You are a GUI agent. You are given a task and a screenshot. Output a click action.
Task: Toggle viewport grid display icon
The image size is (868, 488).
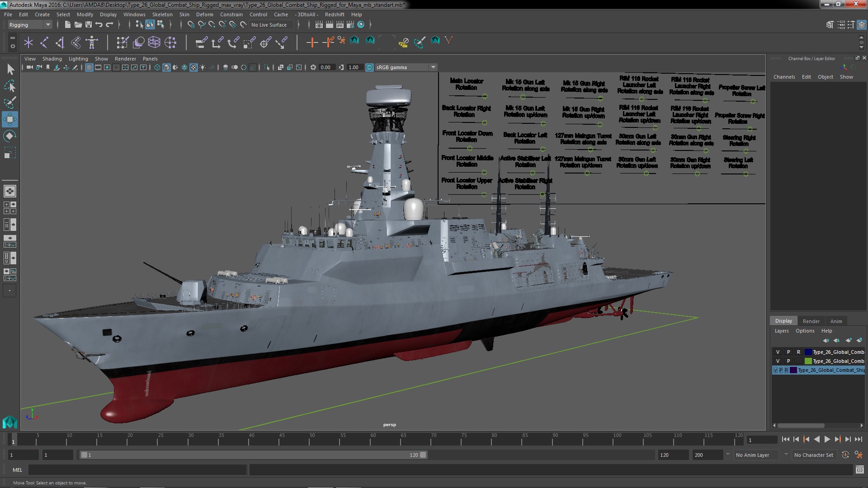pos(89,67)
